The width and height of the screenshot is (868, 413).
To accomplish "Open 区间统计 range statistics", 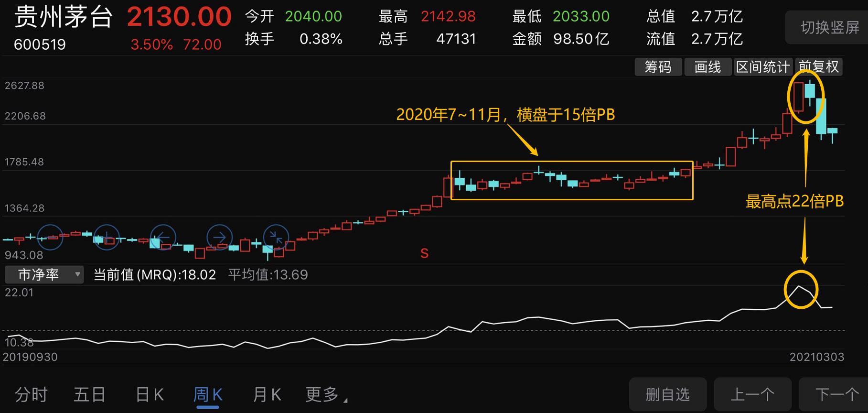I will pos(763,67).
